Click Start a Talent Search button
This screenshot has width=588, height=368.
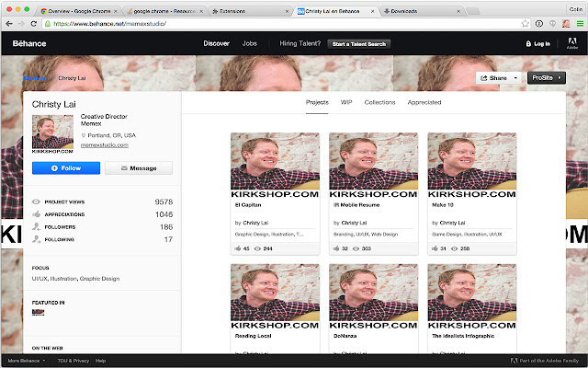(359, 44)
